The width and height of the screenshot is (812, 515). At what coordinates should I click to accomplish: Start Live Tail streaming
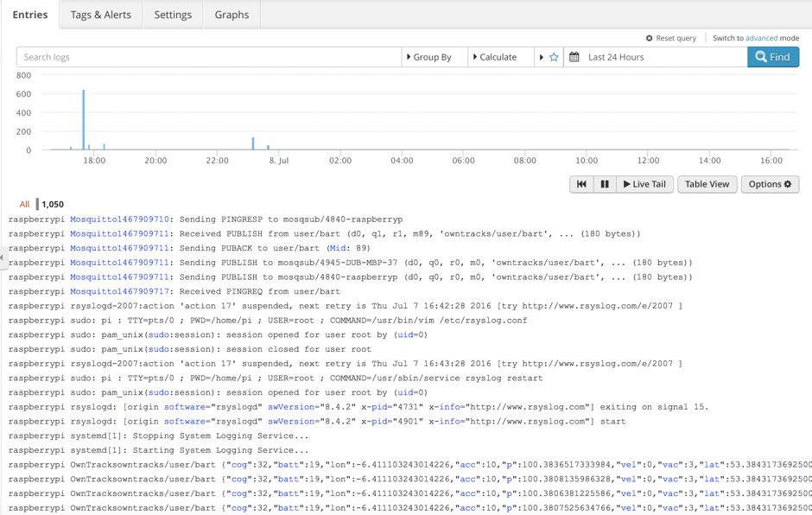click(x=644, y=184)
